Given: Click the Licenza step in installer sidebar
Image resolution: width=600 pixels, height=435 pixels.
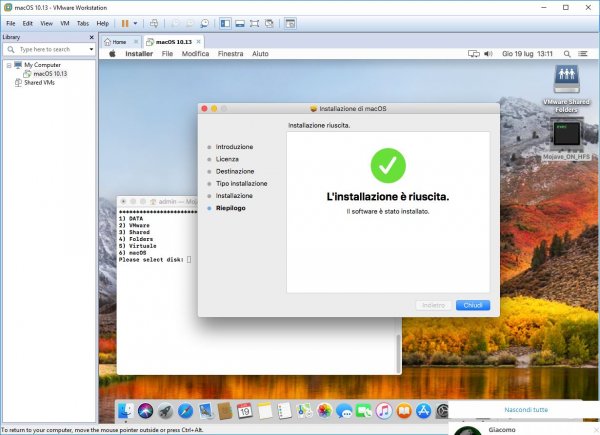Looking at the screenshot, I should (x=227, y=159).
